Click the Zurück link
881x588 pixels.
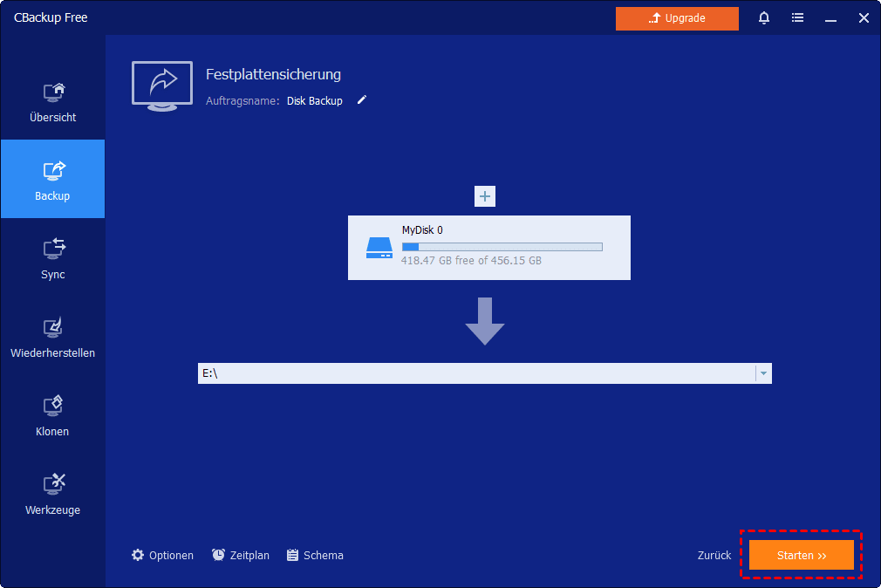click(x=714, y=555)
